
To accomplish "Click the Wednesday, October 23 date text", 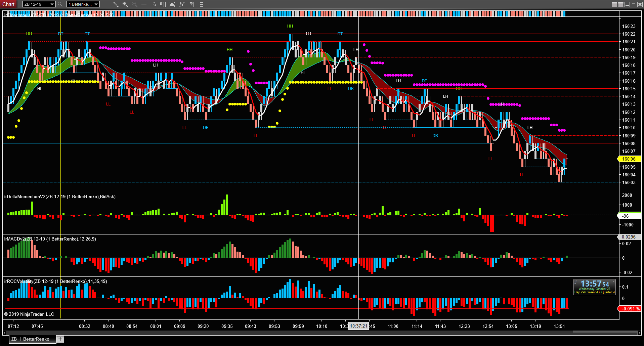I will [595, 289].
